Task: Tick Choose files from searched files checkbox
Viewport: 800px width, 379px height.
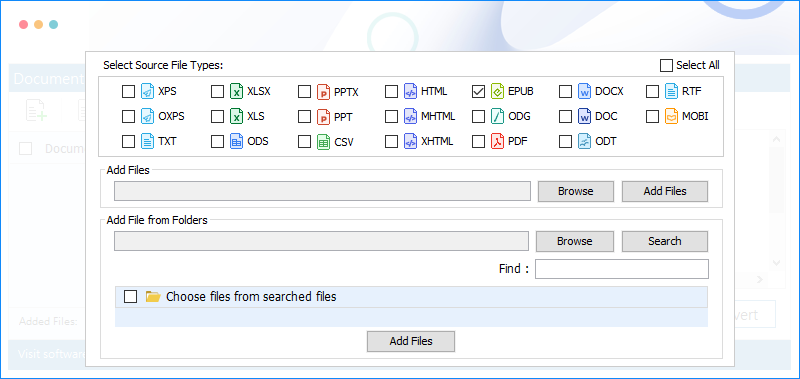Action: [131, 296]
